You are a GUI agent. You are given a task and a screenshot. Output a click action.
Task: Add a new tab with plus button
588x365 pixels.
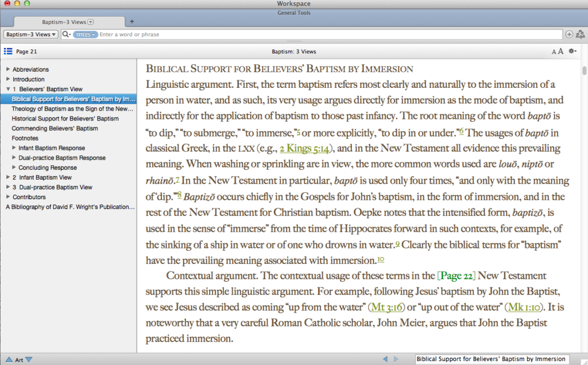[x=132, y=22]
